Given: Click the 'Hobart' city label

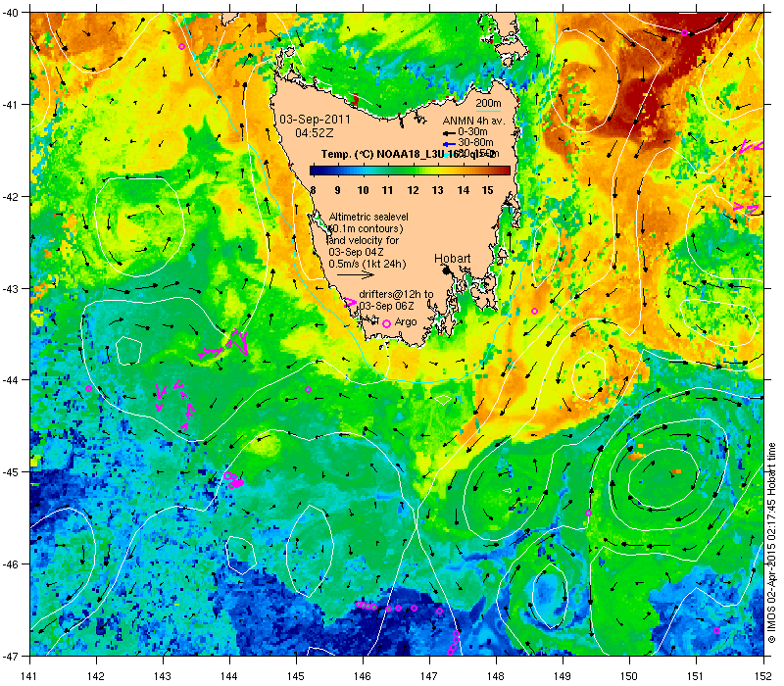Looking at the screenshot, I should [452, 259].
